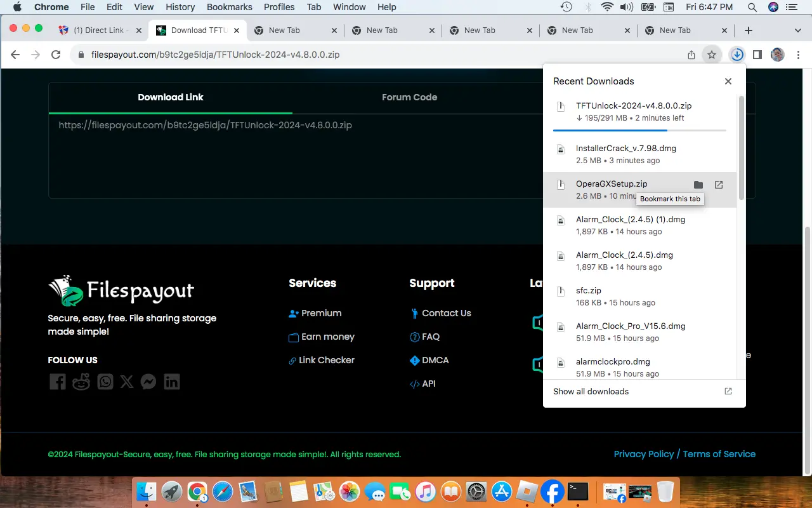Open Filespayout Reddit social icon

coord(81,382)
